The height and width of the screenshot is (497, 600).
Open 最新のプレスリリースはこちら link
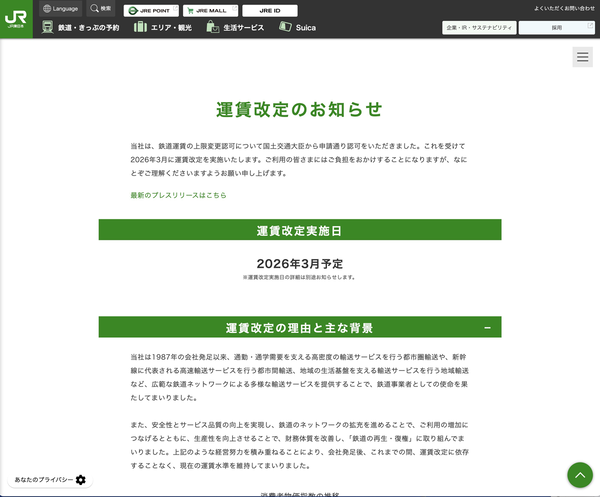pos(178,195)
